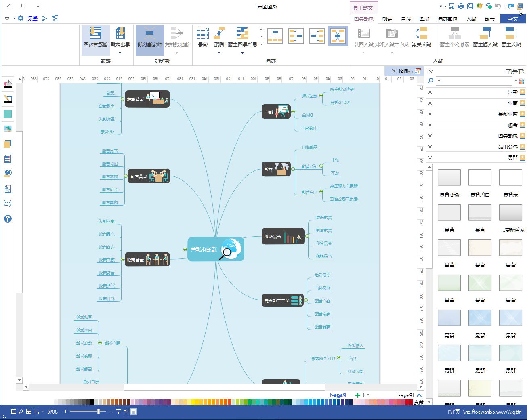527x420 pixels.
Task: Click the Save disk icon in quick access toolbar
Action: point(470,6)
